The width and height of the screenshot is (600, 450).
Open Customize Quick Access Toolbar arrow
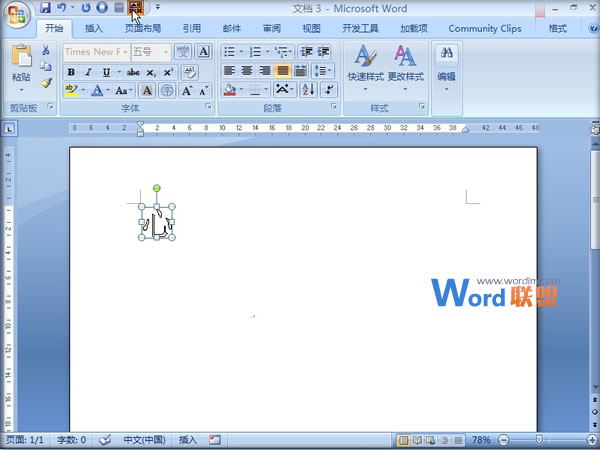coord(158,7)
